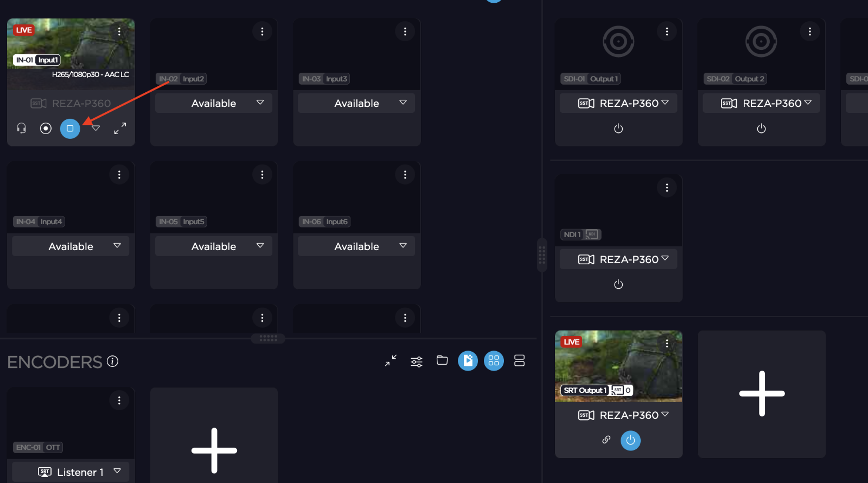Image resolution: width=868 pixels, height=483 pixels.
Task: Click the headphones icon on Input1
Action: point(22,128)
